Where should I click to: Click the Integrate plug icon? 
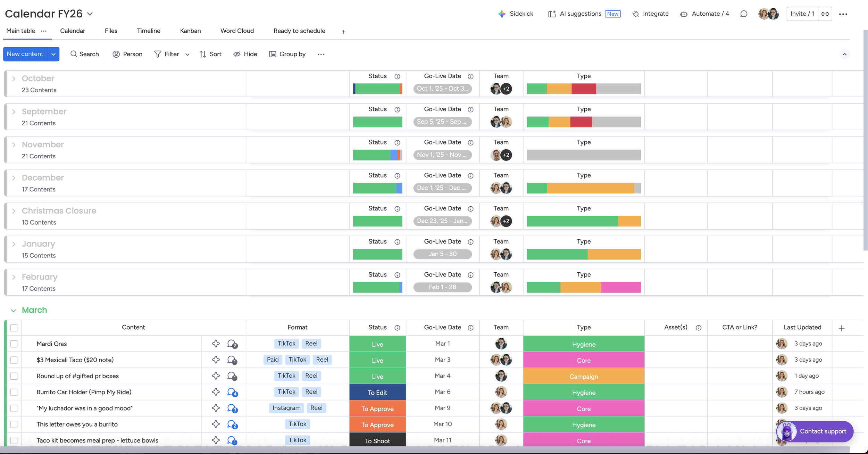[x=635, y=14]
